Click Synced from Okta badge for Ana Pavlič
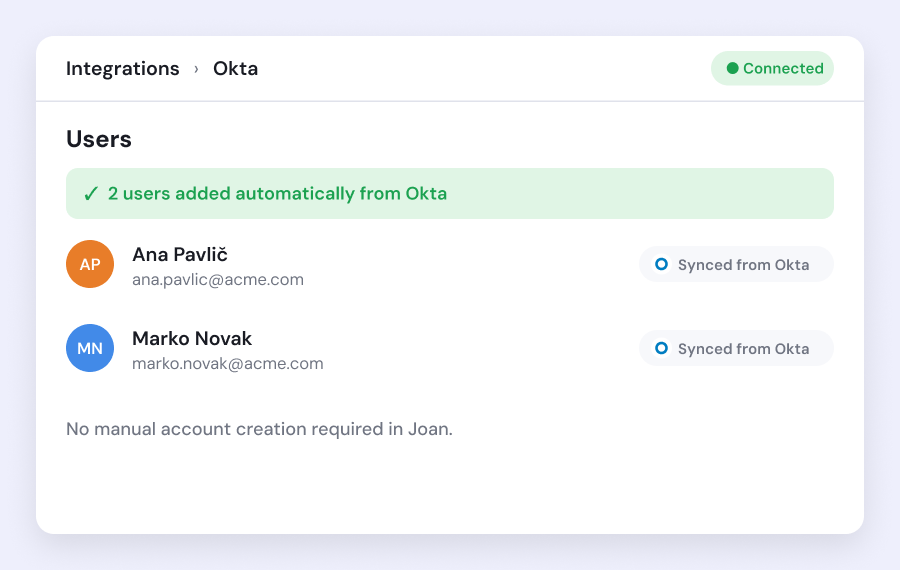This screenshot has height=570, width=900. [736, 264]
